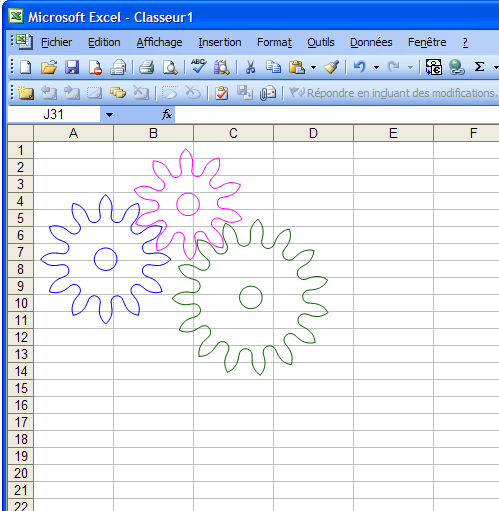Image resolution: width=499 pixels, height=511 pixels.
Task: Open the Insertion menu
Action: [x=220, y=42]
